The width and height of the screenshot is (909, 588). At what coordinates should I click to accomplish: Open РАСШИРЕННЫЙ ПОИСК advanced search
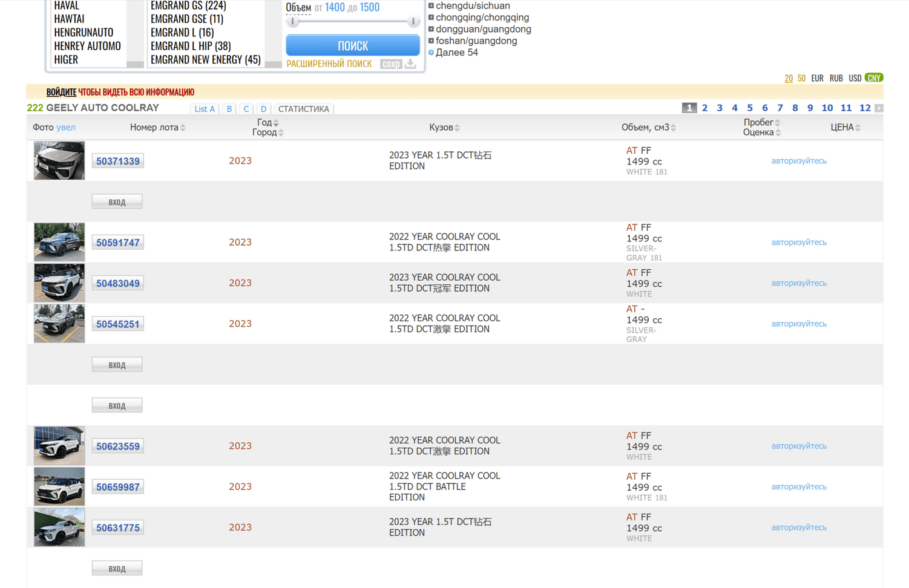(x=329, y=64)
